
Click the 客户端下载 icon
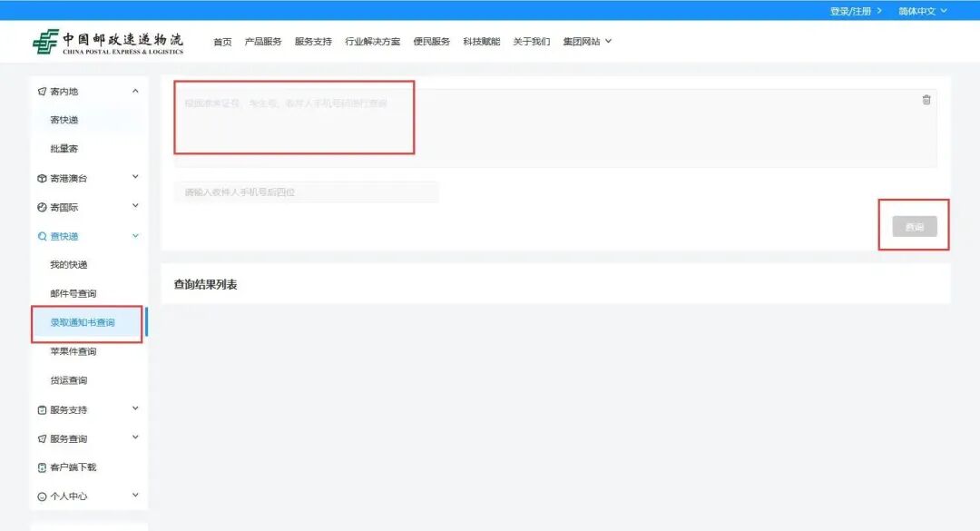[42, 467]
